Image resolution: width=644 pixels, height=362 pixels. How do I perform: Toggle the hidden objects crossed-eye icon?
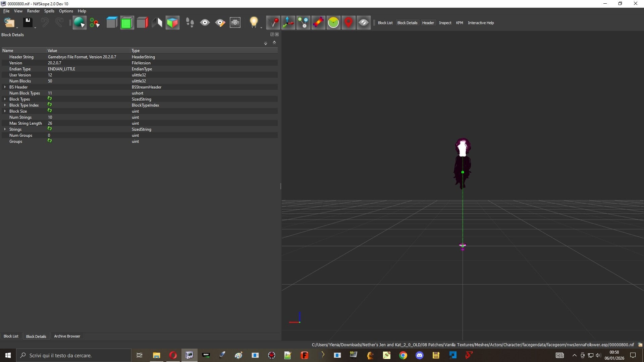click(364, 23)
